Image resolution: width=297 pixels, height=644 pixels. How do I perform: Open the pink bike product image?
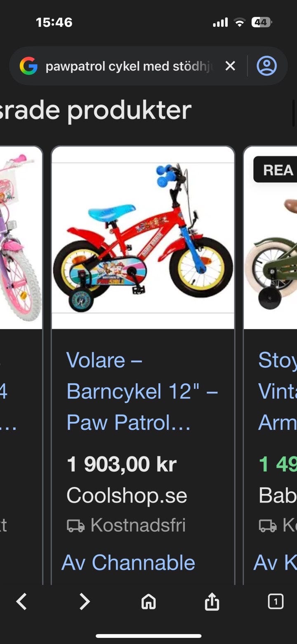pyautogui.click(x=21, y=238)
